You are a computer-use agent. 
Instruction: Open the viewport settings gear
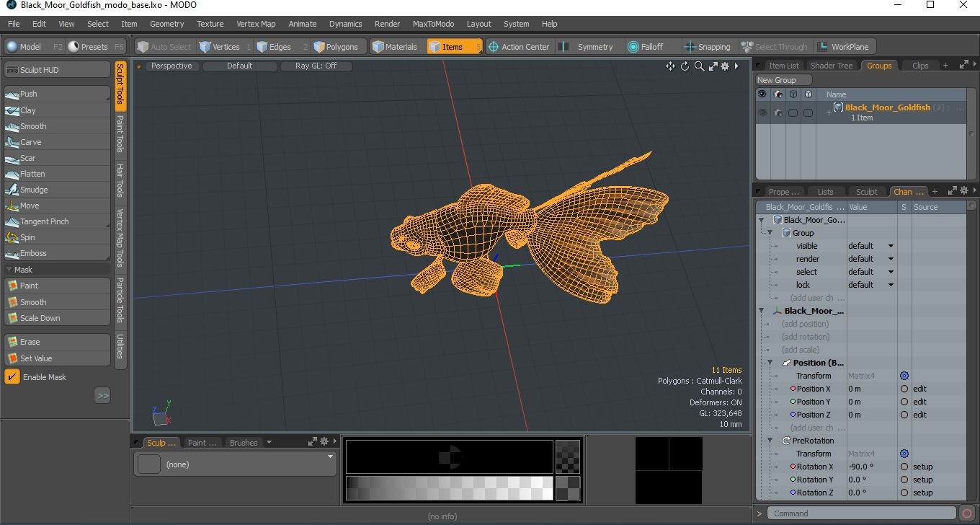click(725, 66)
